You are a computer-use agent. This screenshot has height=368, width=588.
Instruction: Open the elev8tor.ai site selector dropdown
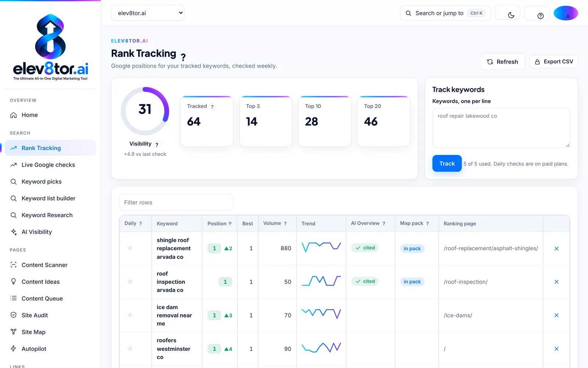(148, 13)
